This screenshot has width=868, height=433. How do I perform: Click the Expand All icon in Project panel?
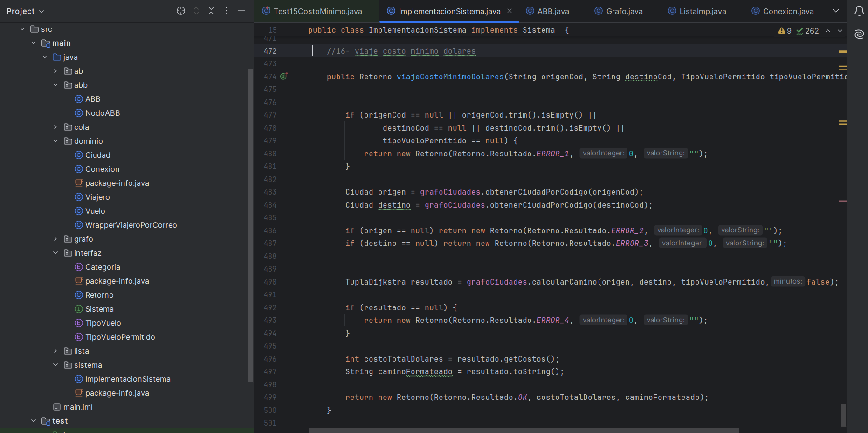point(196,11)
